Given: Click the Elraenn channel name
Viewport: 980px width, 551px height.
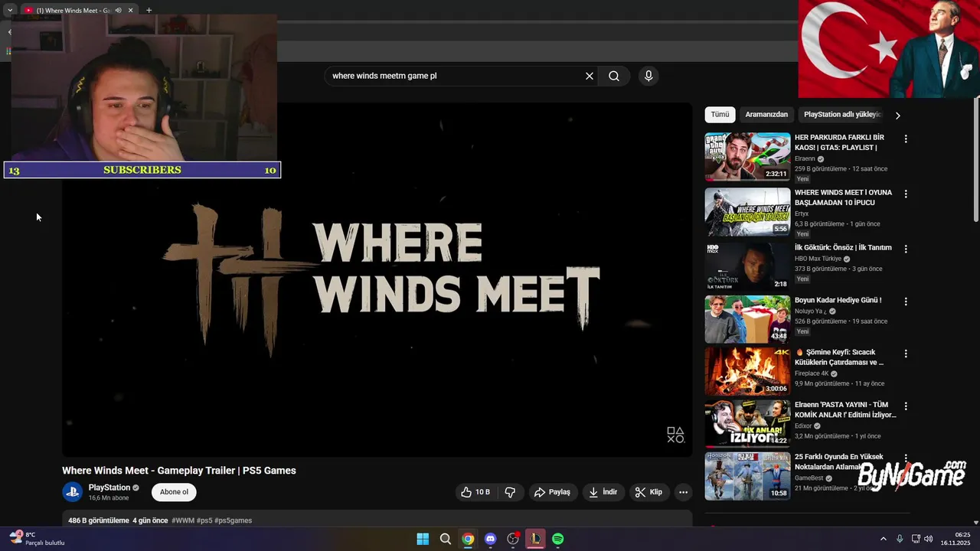Looking at the screenshot, I should [805, 159].
